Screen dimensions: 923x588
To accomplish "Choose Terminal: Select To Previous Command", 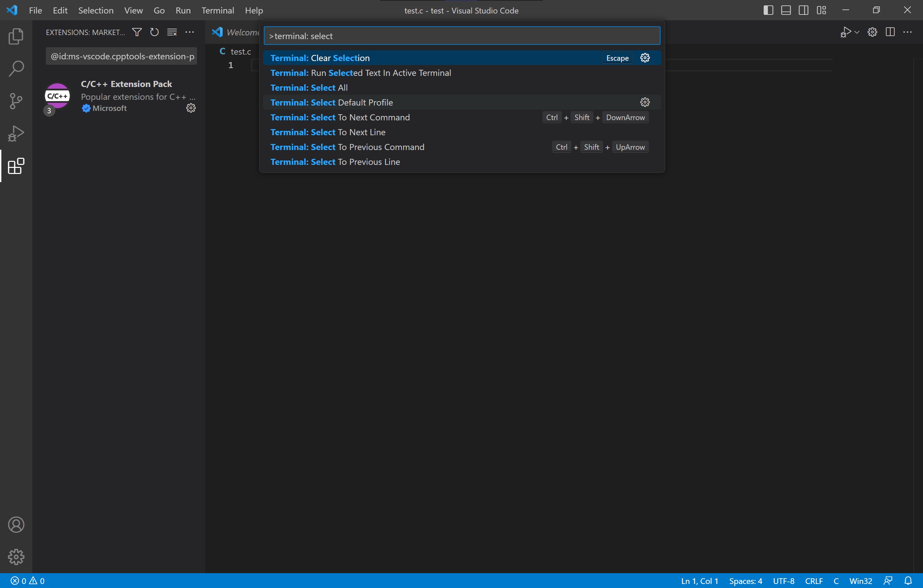I will [x=462, y=147].
